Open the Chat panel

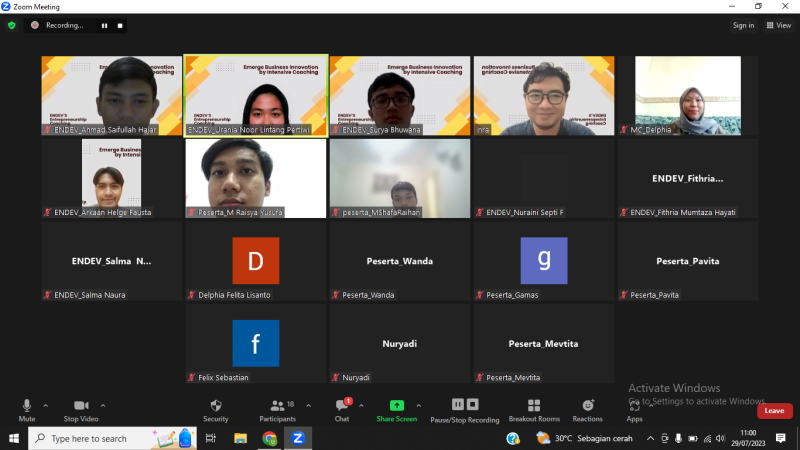pos(342,410)
